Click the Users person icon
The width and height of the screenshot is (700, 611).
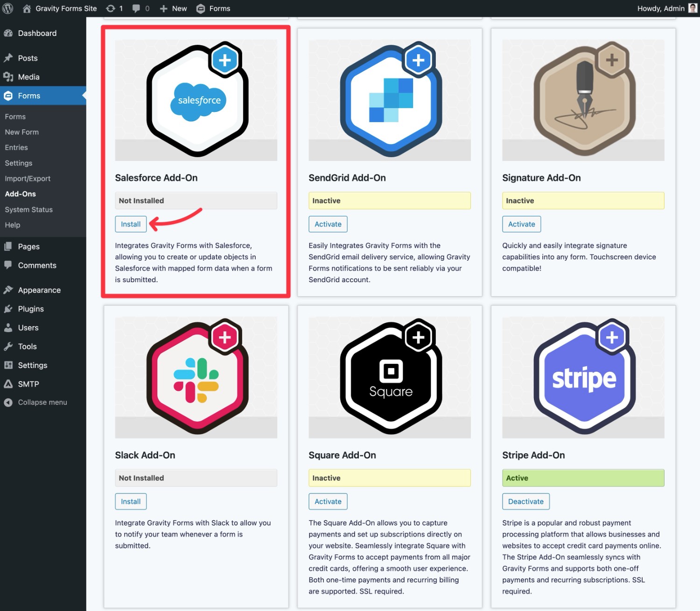tap(8, 328)
